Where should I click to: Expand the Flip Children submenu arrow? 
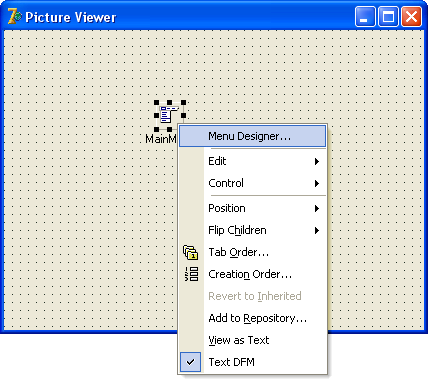(317, 231)
